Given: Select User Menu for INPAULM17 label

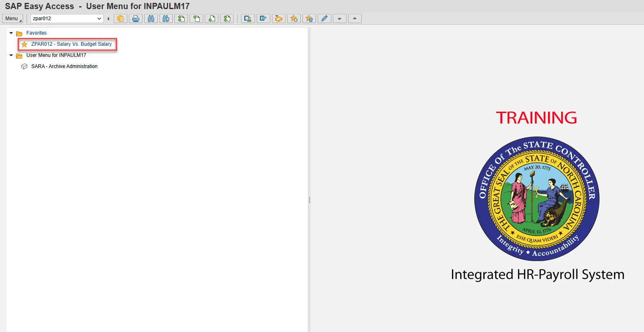Looking at the screenshot, I should [x=56, y=55].
